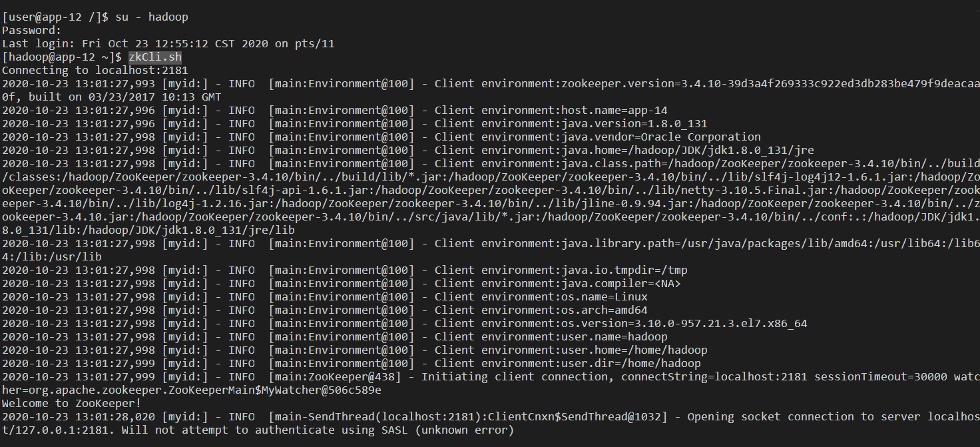This screenshot has height=447, width=980.
Task: Click the 'Initiating client connection' log text
Action: [515, 377]
